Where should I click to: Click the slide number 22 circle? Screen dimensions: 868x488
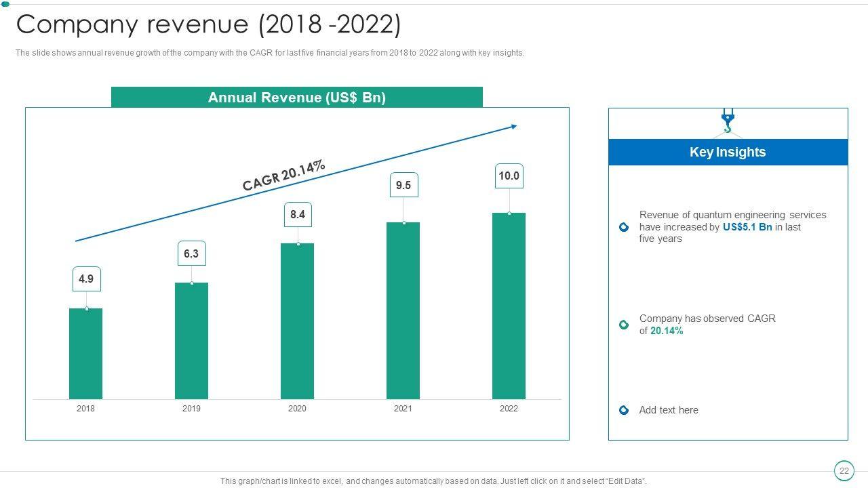(x=844, y=471)
